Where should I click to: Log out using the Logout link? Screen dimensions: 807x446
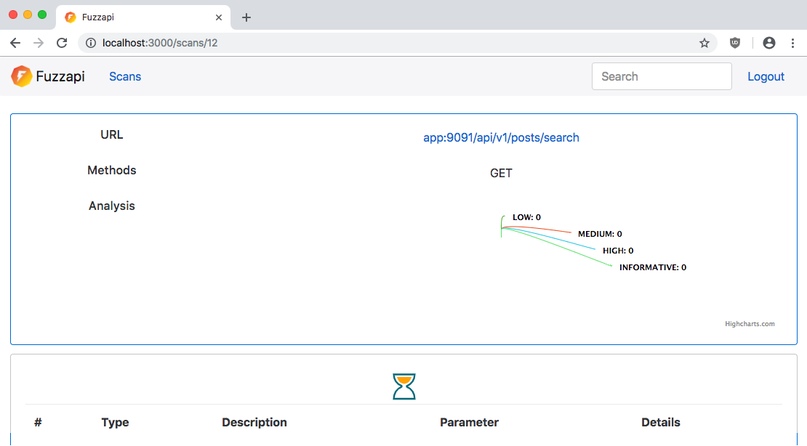(x=765, y=76)
